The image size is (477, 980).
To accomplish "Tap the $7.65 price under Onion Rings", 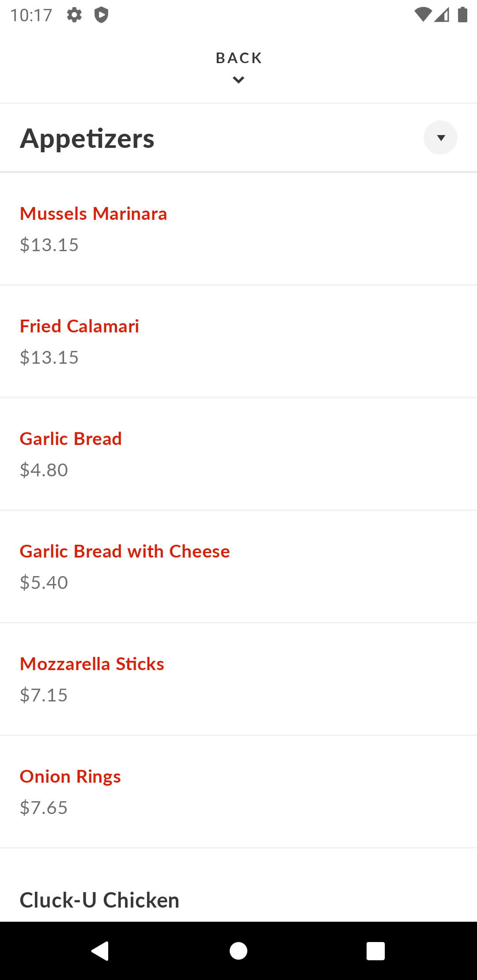I will coord(44,808).
